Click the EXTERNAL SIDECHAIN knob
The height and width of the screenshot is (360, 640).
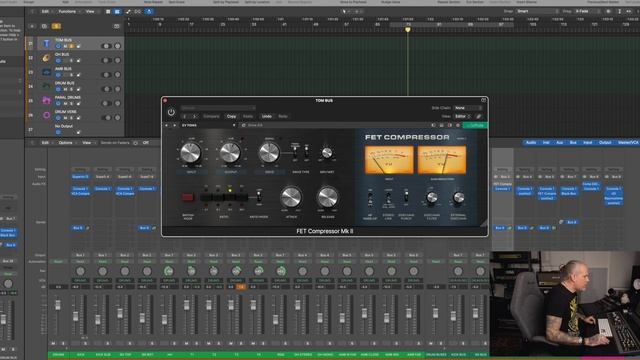[458, 198]
